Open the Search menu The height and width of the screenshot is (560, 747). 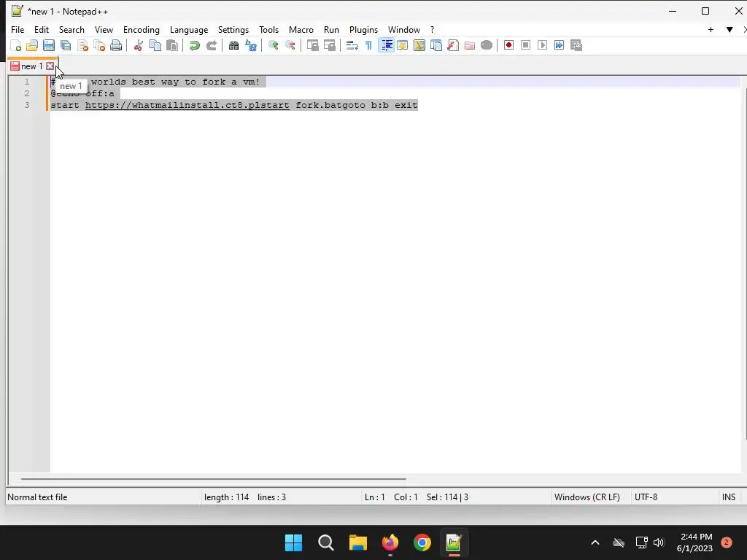71,29
